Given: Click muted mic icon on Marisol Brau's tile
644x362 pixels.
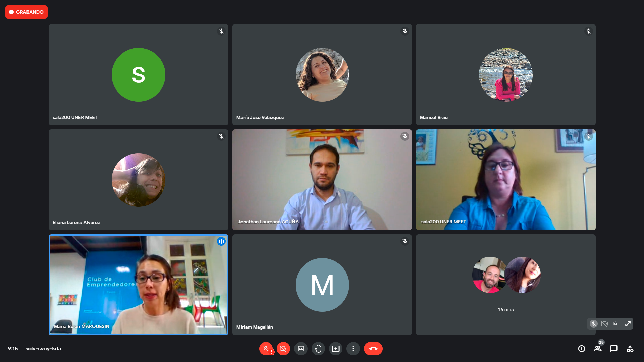Looking at the screenshot, I should click(x=588, y=31).
